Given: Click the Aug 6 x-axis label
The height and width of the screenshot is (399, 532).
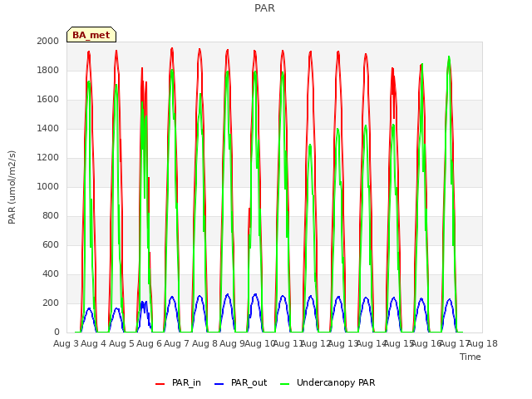Looking at the screenshot, I should tap(149, 343).
